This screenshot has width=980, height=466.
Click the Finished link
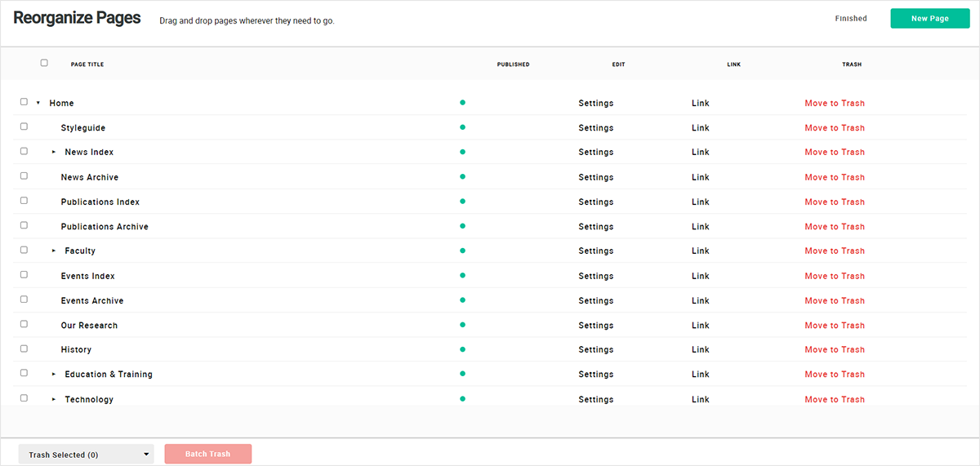850,19
